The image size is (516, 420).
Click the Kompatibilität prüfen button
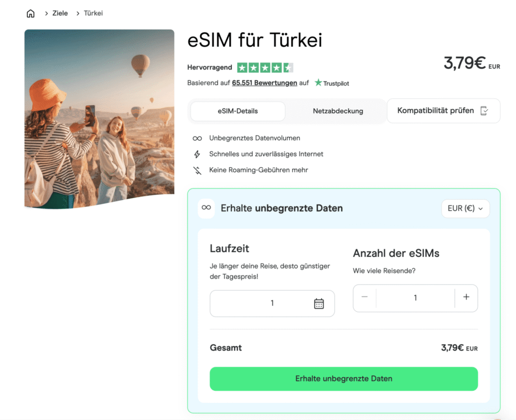443,110
